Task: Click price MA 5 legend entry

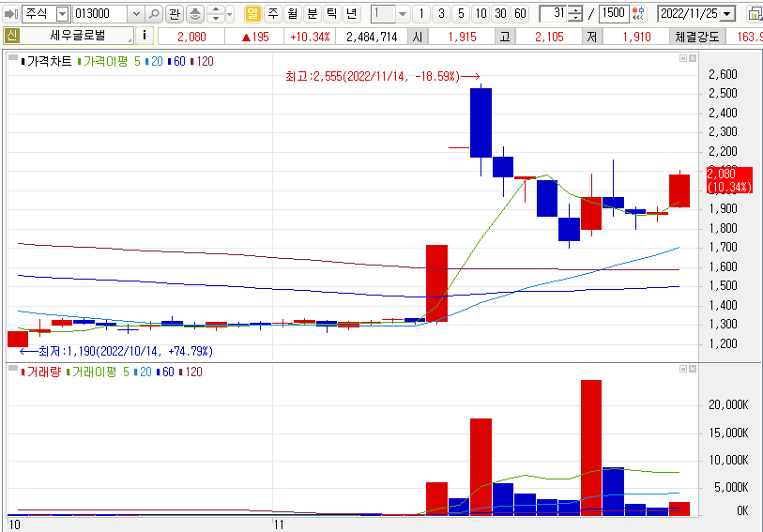Action: tap(137, 61)
